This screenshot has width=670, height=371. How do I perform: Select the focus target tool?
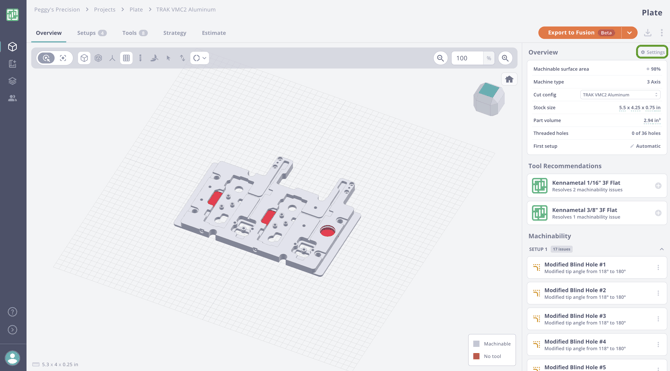point(63,58)
